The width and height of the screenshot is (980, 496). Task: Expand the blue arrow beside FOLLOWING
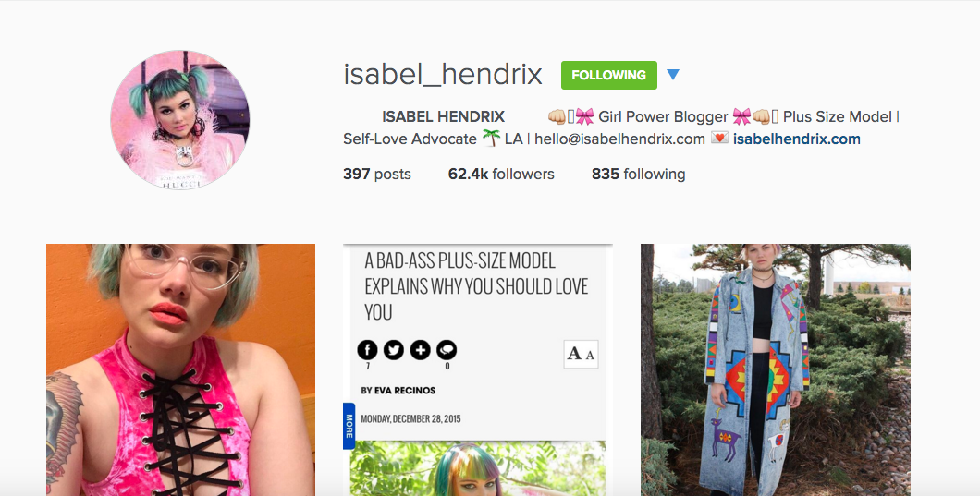tap(672, 75)
